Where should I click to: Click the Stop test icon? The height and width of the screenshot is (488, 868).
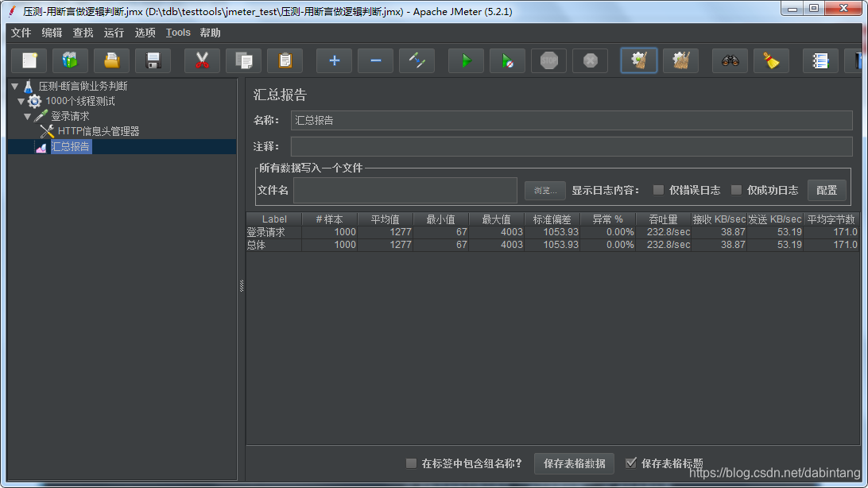[x=549, y=60]
